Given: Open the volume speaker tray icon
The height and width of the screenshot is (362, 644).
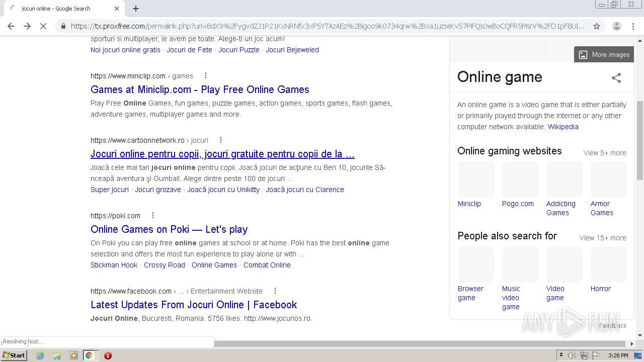Looking at the screenshot, I should (x=572, y=355).
